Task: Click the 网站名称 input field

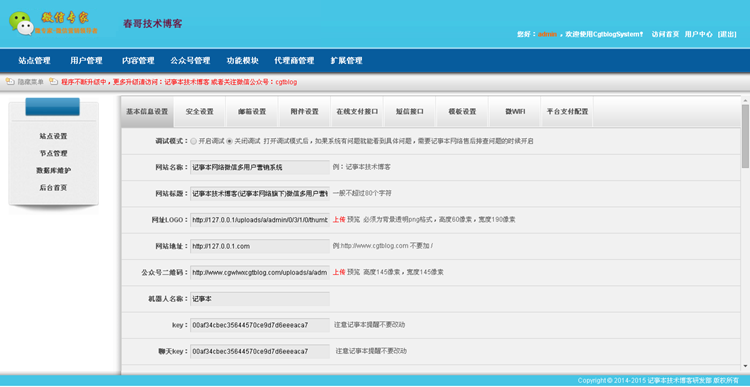Action: pyautogui.click(x=260, y=167)
